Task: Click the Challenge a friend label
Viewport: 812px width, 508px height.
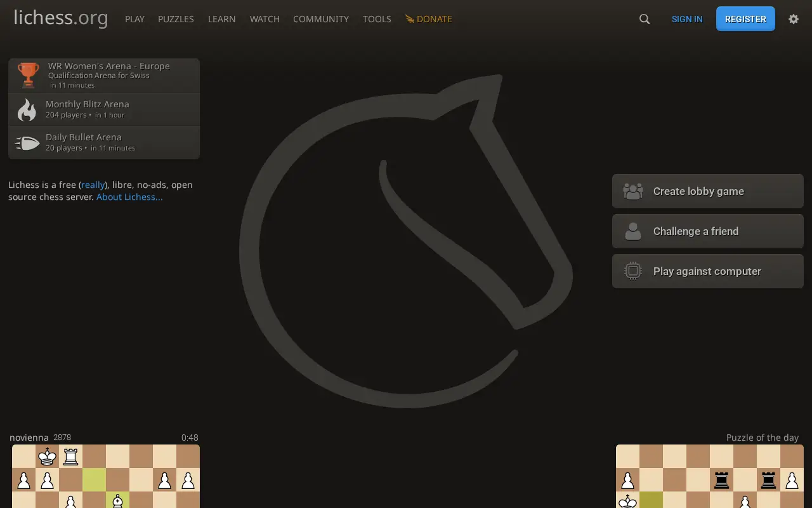Action: pyautogui.click(x=696, y=231)
